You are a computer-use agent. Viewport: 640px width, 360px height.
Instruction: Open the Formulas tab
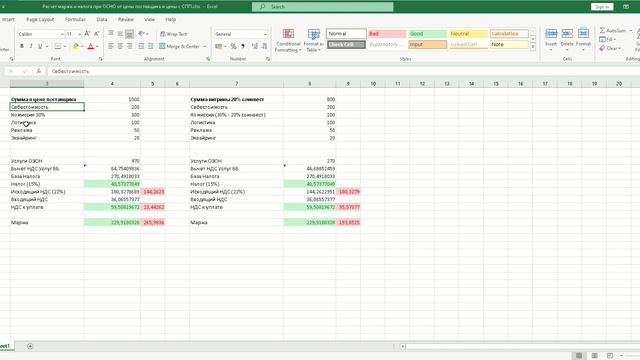(x=75, y=19)
